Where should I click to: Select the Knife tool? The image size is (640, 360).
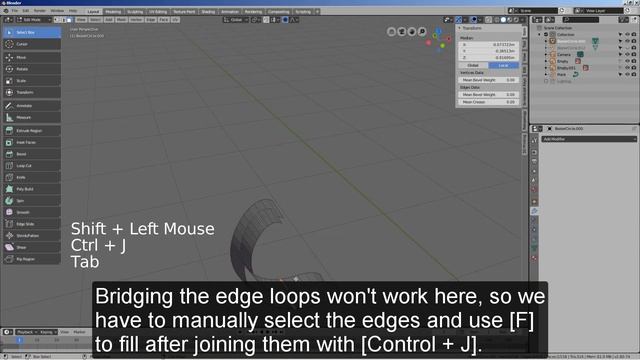(32, 178)
